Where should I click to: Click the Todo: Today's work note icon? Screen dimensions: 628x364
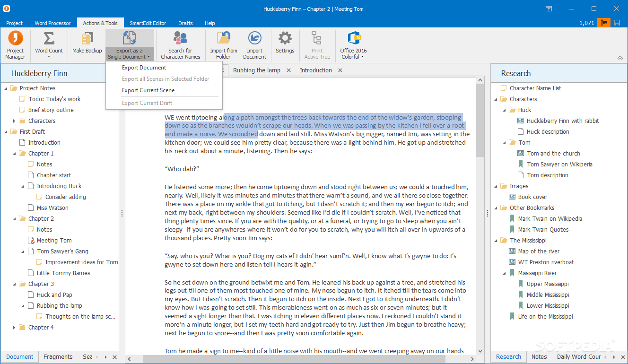22,99
